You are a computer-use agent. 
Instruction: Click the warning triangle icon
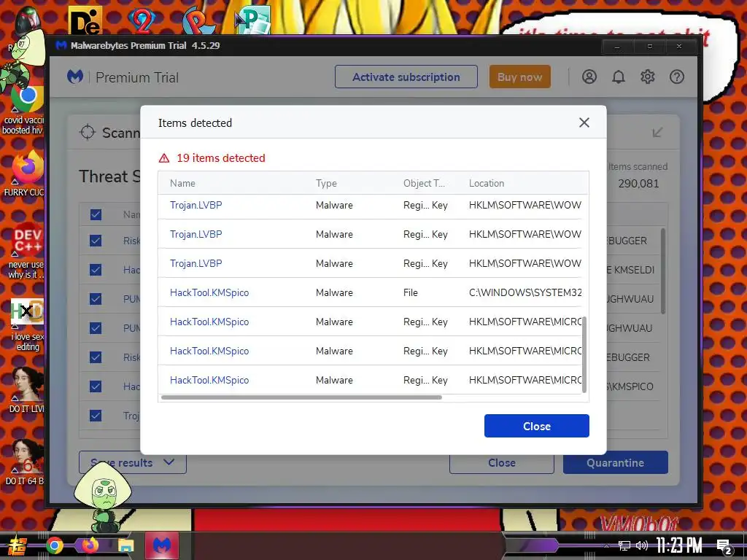(164, 158)
